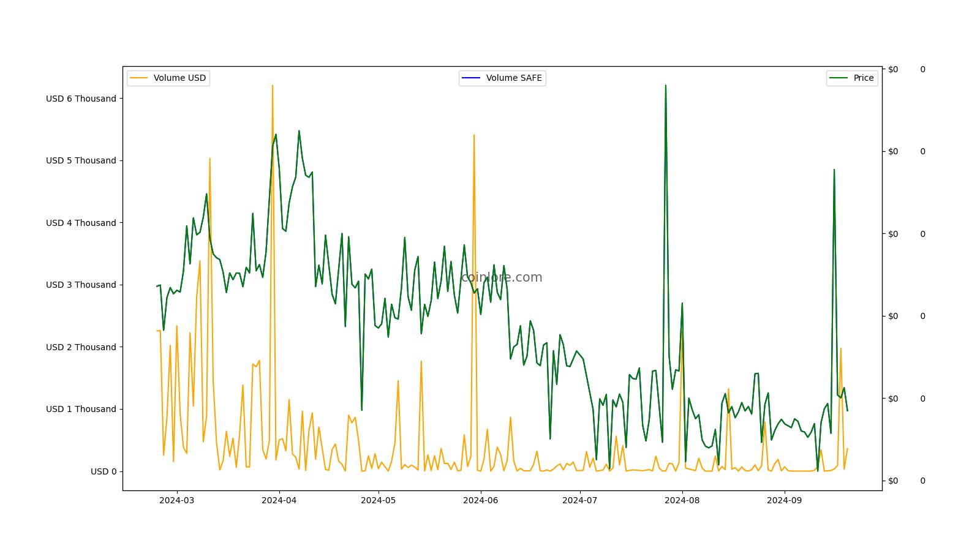Click the USD 2 Thousand axis label
Screen dimensions: 980x551
point(81,347)
